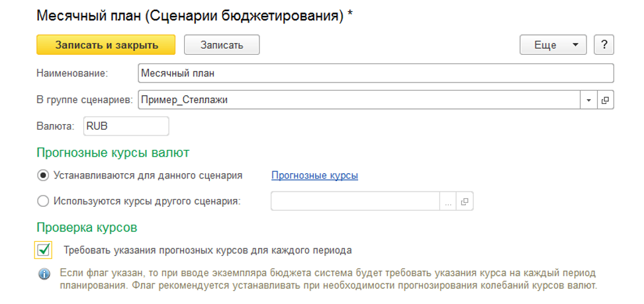Open the other scenario's card icon
Image resolution: width=644 pixels, height=304 pixels.
pyautogui.click(x=465, y=202)
